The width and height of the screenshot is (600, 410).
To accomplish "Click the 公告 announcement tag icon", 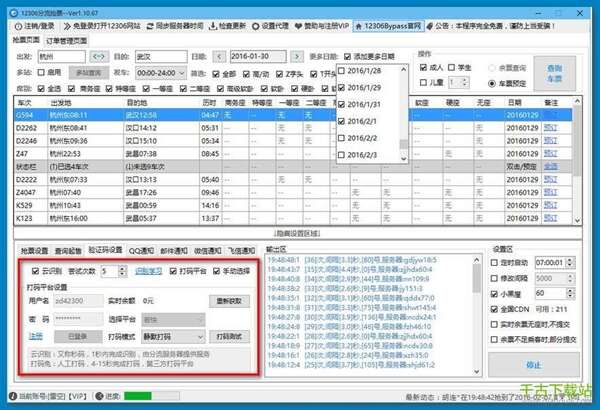I will coord(430,26).
